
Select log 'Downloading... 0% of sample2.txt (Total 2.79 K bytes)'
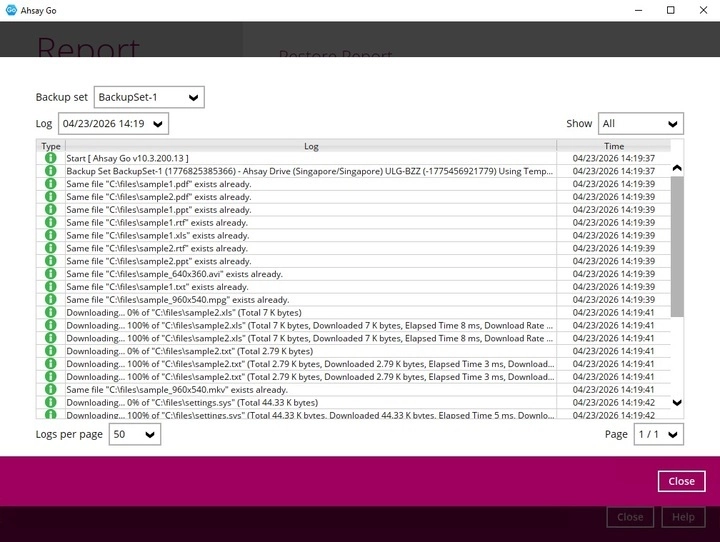tap(353, 351)
